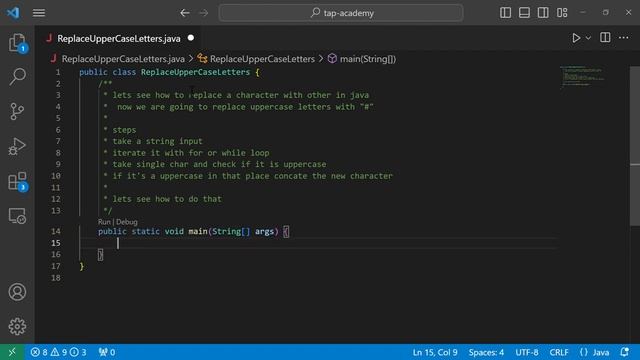Open the Extensions view

tap(17, 181)
